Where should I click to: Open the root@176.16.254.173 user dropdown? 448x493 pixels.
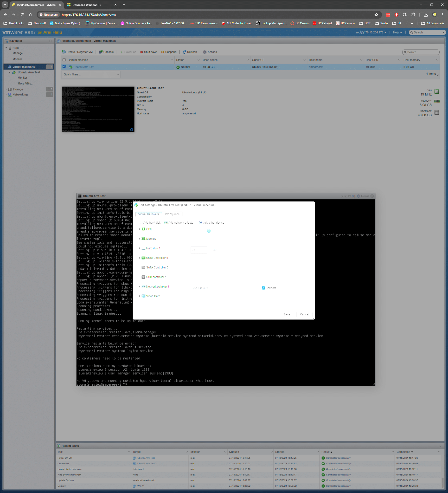pos(371,32)
